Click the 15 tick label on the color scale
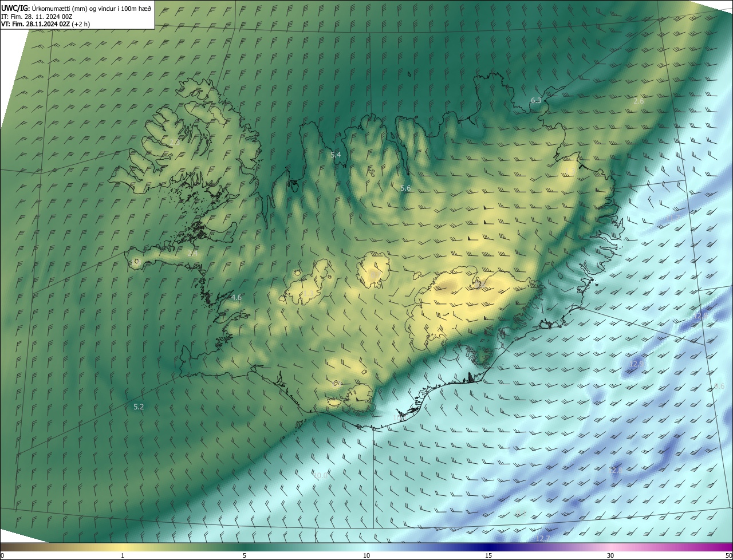This screenshot has height=560, width=733. [x=488, y=555]
